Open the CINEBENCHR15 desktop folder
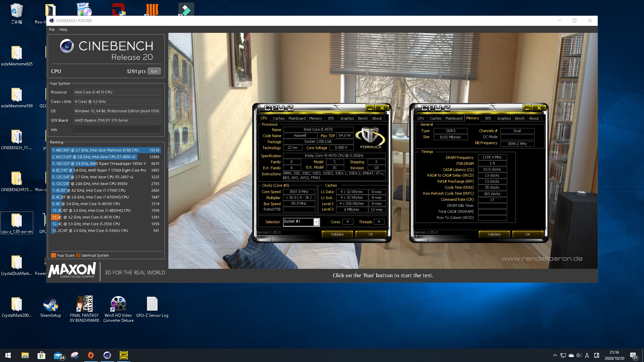The width and height of the screenshot is (644, 362). (x=17, y=181)
